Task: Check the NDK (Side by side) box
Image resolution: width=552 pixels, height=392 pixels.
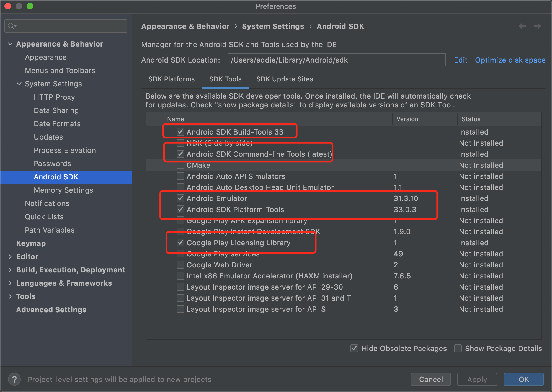Action: click(x=180, y=143)
